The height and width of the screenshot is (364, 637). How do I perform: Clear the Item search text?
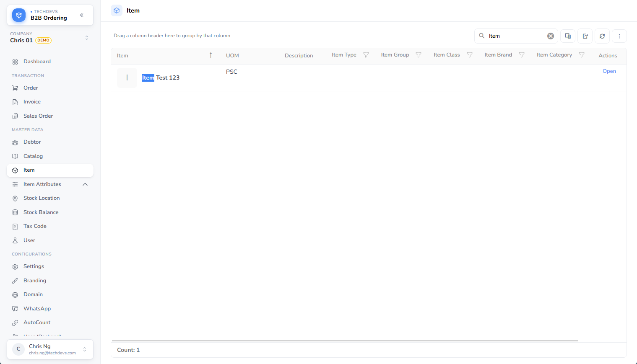[x=551, y=36]
